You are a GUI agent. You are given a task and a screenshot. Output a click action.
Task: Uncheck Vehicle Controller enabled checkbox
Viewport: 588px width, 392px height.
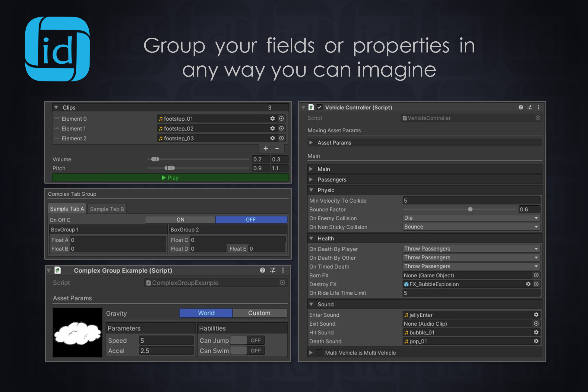click(x=320, y=107)
